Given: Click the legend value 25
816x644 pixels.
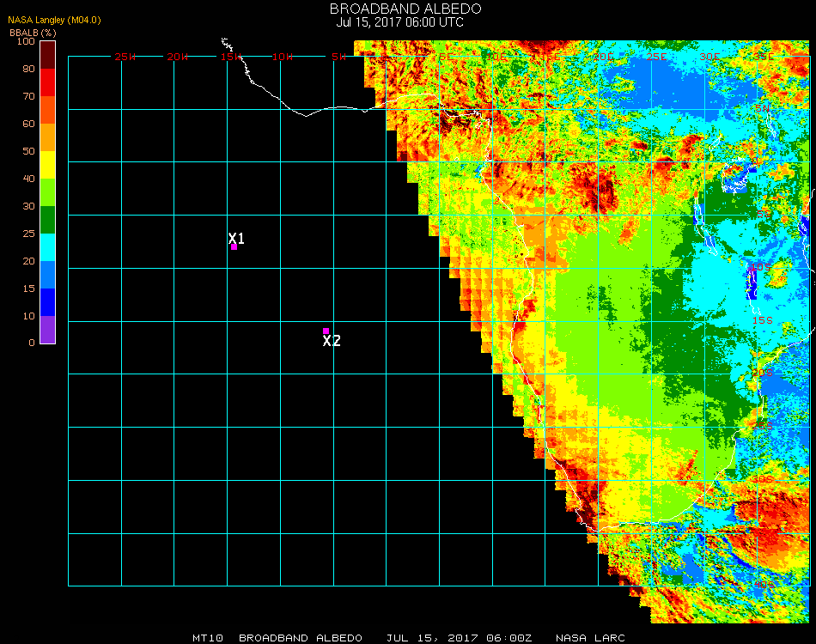Looking at the screenshot, I should (x=28, y=234).
